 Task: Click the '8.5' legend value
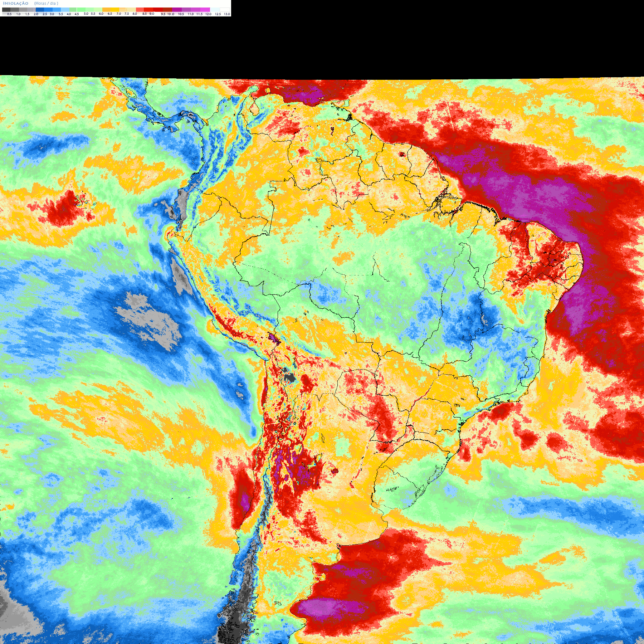click(x=145, y=14)
